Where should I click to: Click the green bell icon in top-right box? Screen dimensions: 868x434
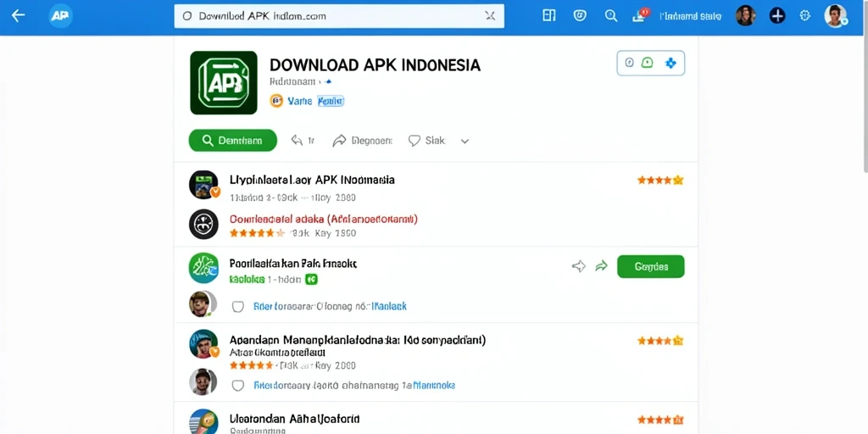647,63
